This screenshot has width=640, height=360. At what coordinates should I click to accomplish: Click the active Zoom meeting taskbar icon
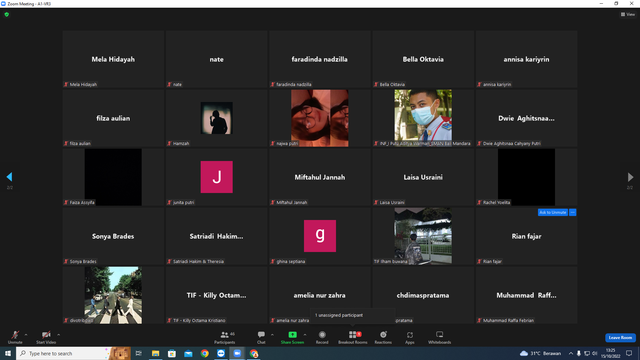point(237,353)
